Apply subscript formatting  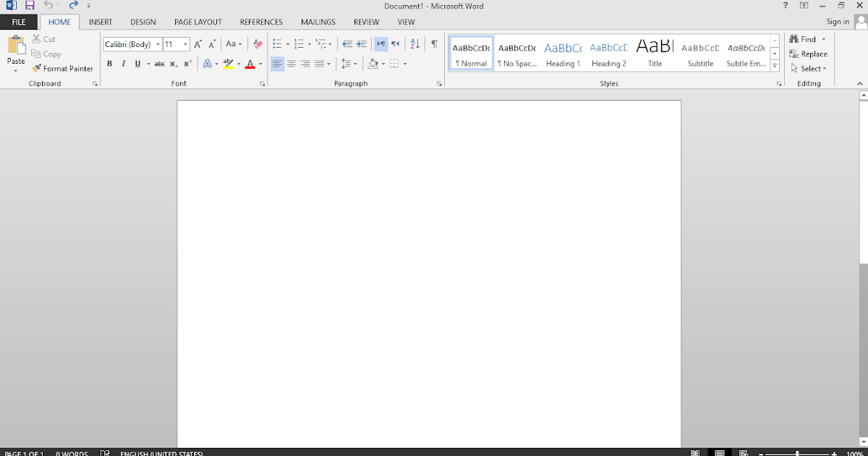point(174,64)
